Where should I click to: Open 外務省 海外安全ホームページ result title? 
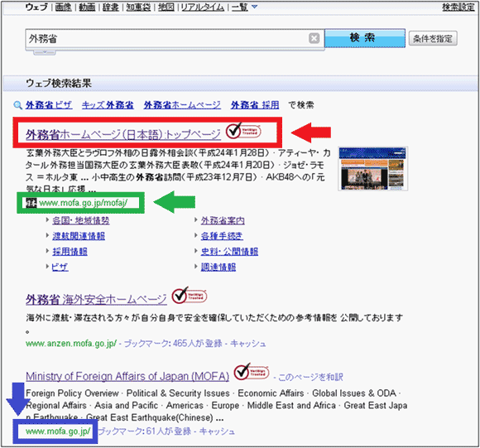pos(96,299)
